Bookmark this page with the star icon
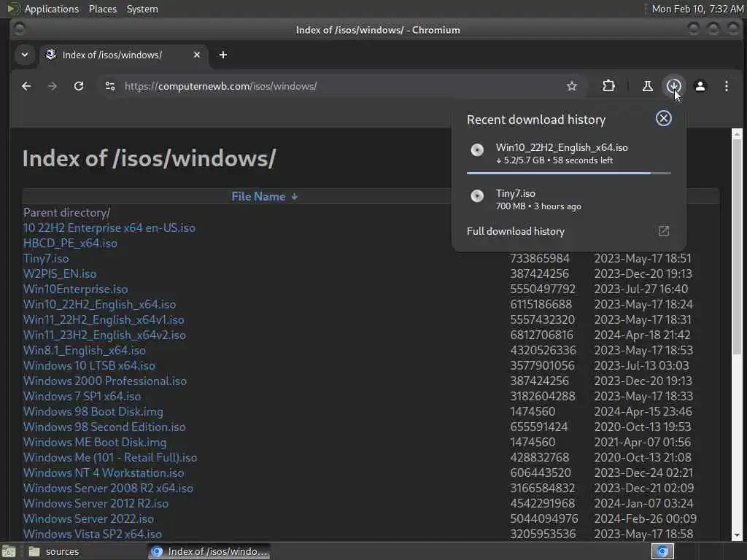The height and width of the screenshot is (560, 747). click(572, 86)
